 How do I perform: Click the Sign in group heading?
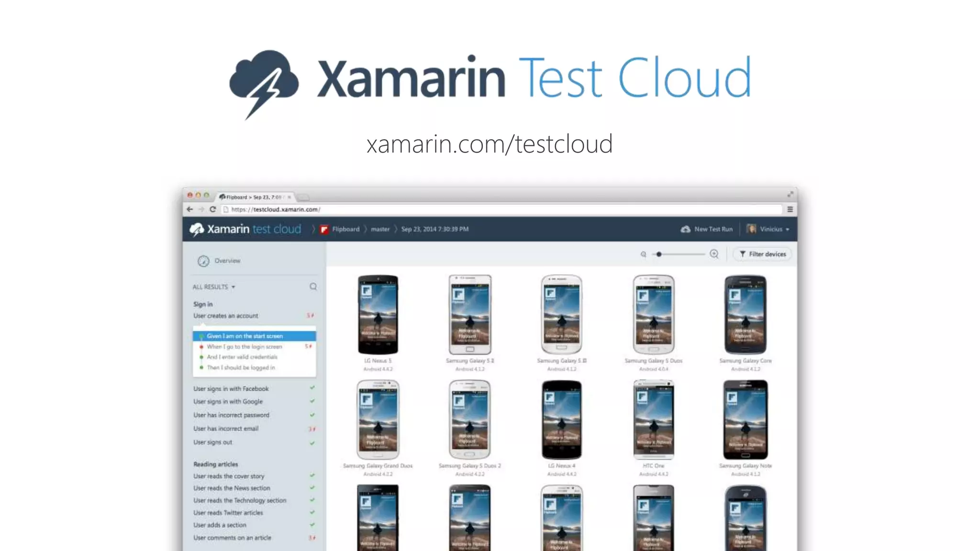coord(203,304)
